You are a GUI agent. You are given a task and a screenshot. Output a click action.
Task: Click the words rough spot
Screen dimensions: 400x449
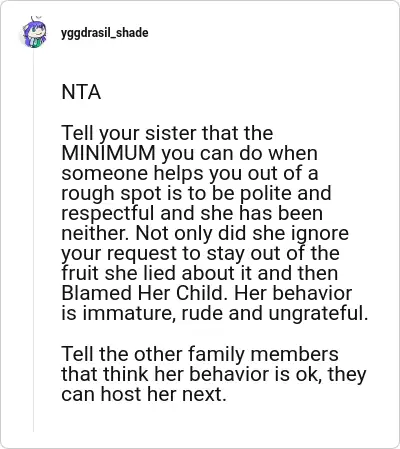[111, 193]
